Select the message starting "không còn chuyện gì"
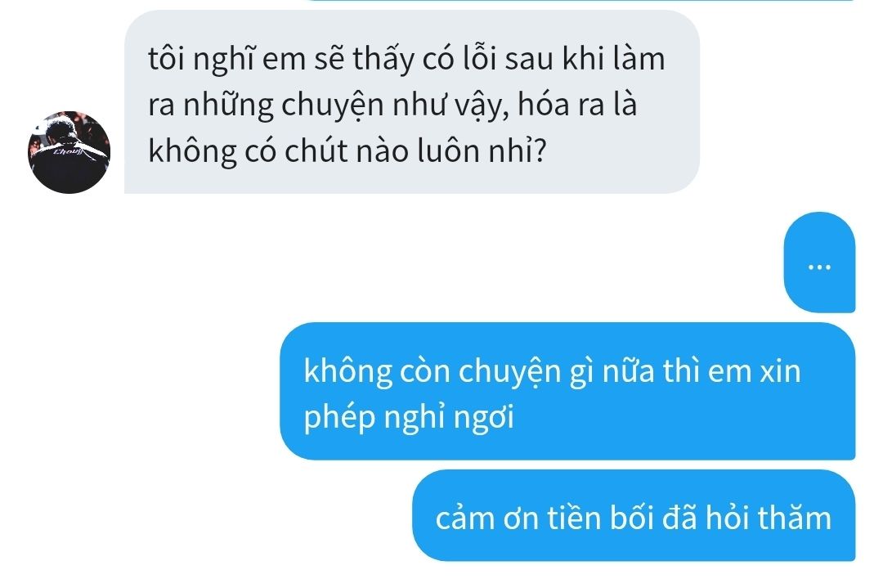Image resolution: width=883 pixels, height=588 pixels. [x=567, y=392]
